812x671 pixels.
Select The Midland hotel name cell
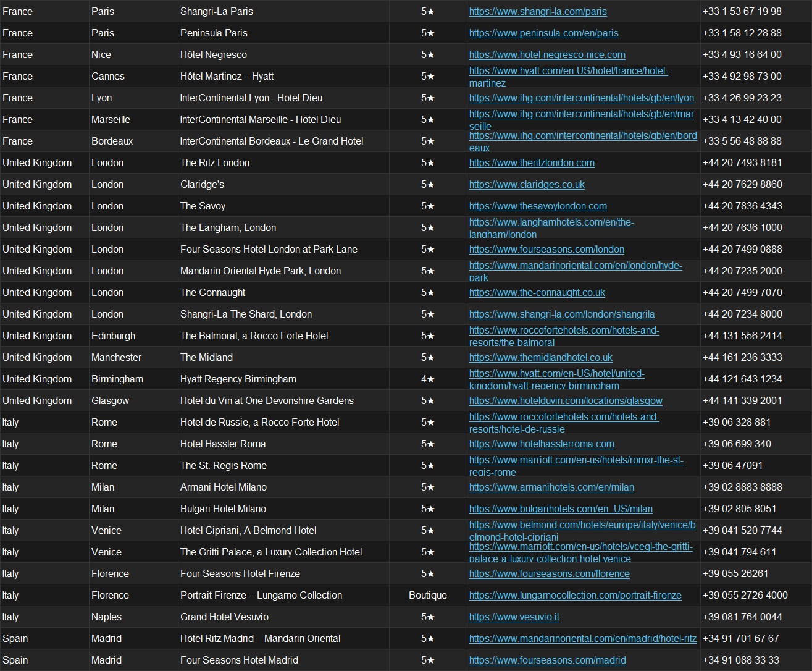coord(283,357)
